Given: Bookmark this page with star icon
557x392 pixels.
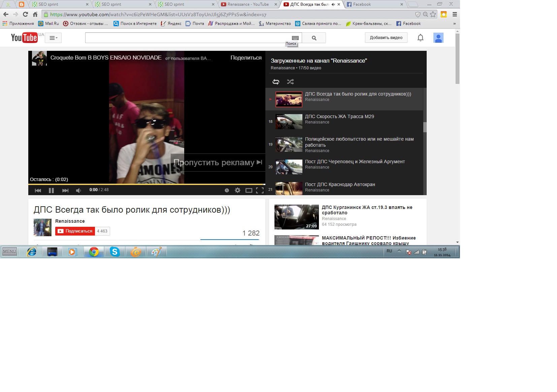Looking at the screenshot, I should [433, 14].
